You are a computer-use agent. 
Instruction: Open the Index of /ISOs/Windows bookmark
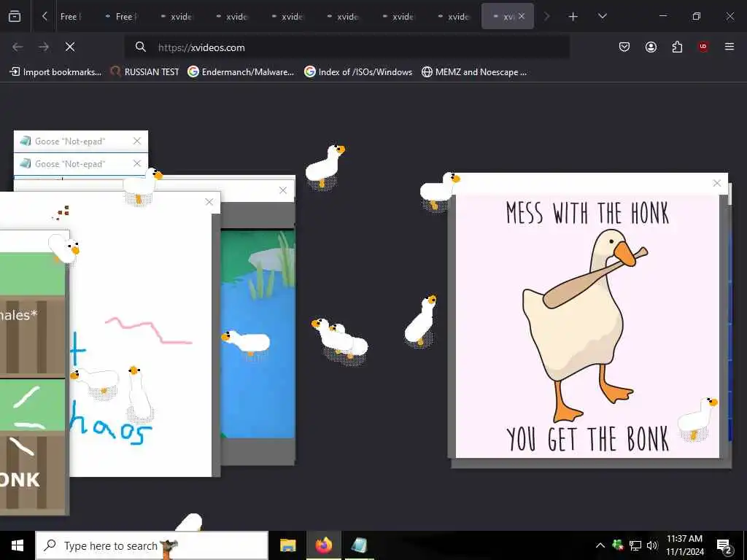pyautogui.click(x=358, y=72)
